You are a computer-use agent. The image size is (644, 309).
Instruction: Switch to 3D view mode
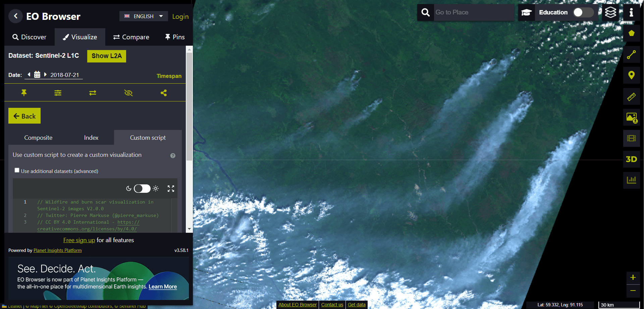pyautogui.click(x=631, y=159)
